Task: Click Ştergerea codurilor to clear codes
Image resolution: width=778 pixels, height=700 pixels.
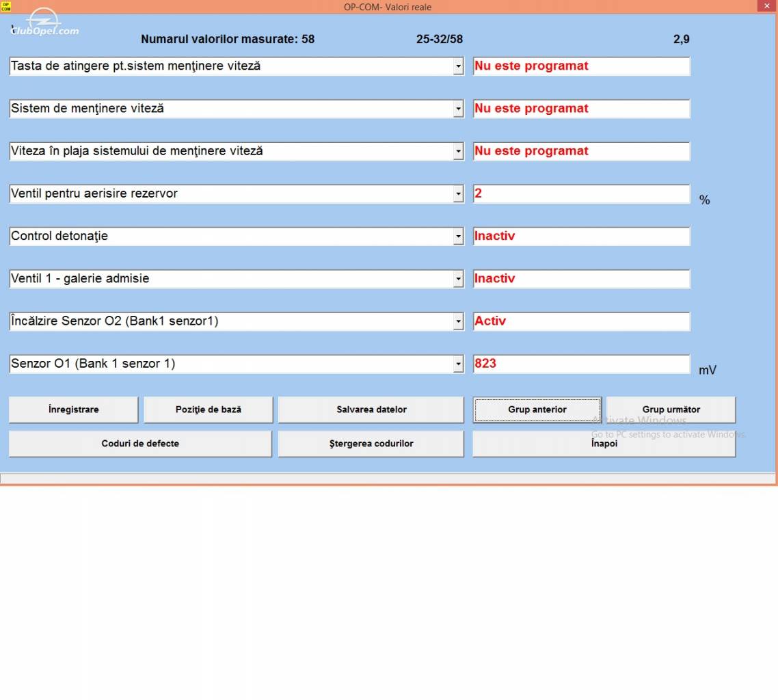Action: point(371,444)
